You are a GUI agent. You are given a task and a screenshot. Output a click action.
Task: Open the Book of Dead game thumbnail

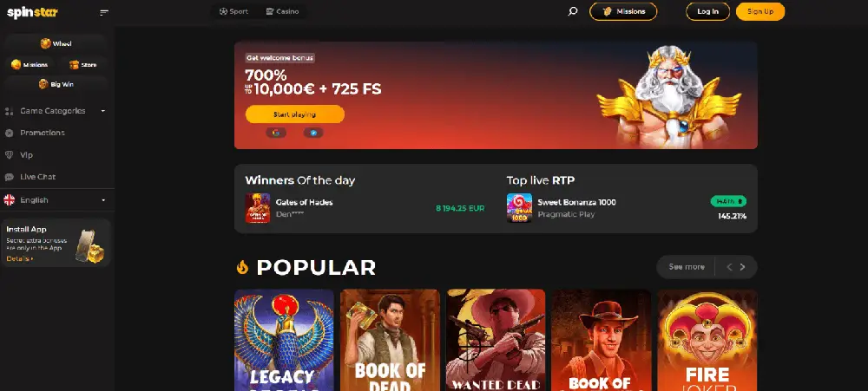(391, 340)
